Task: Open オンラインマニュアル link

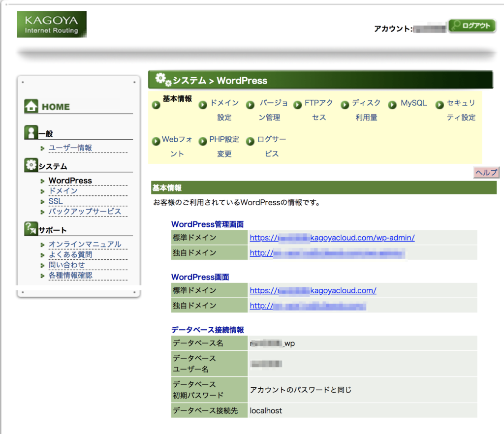Action: pyautogui.click(x=85, y=244)
